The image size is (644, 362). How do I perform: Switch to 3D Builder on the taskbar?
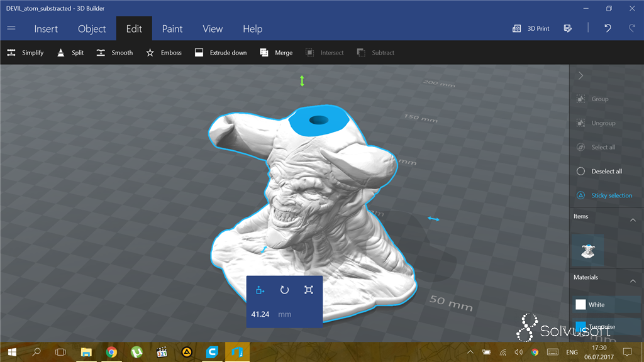[237, 352]
